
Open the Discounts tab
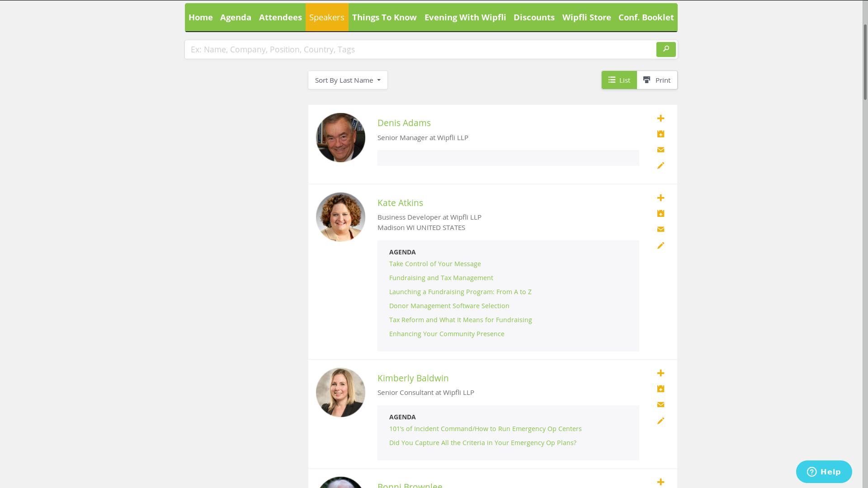click(534, 17)
